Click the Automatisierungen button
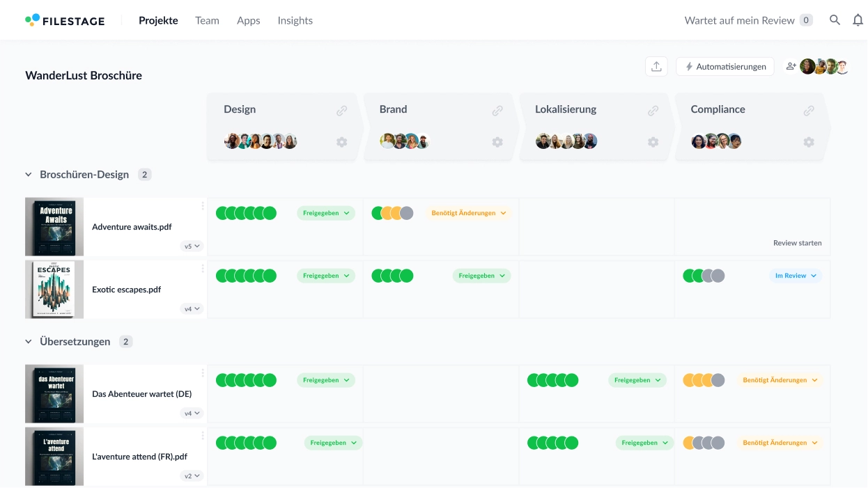The width and height of the screenshot is (868, 488). coord(724,66)
